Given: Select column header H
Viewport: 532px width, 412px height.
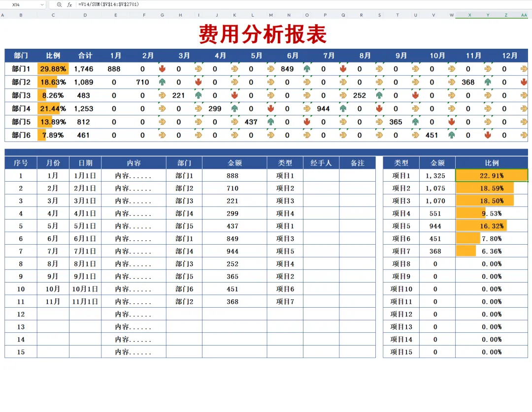Looking at the screenshot, I should (180, 15).
